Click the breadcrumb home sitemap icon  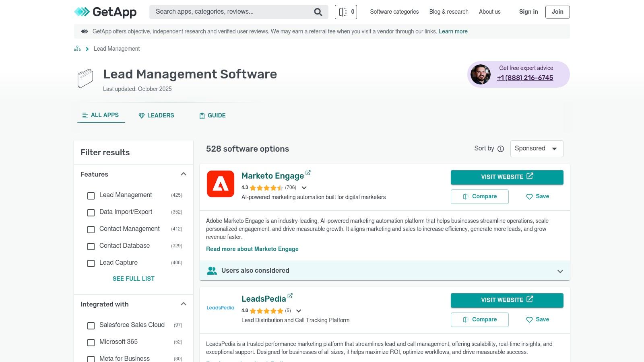tap(77, 49)
